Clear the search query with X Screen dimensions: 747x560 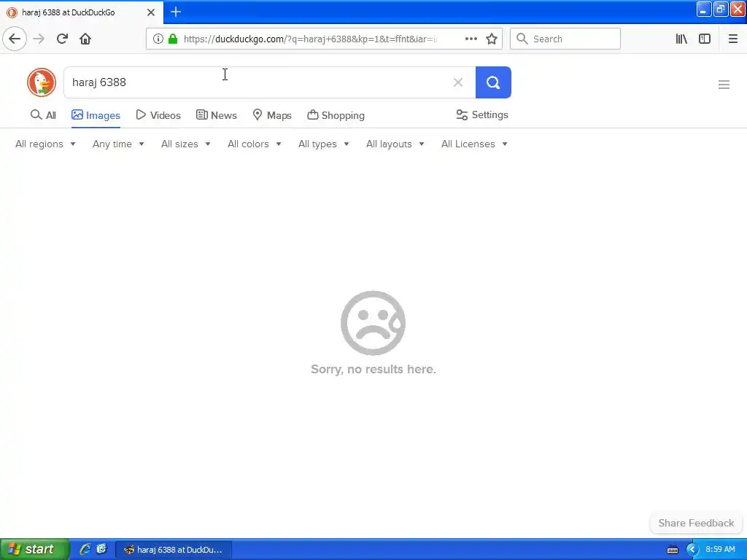pos(458,82)
